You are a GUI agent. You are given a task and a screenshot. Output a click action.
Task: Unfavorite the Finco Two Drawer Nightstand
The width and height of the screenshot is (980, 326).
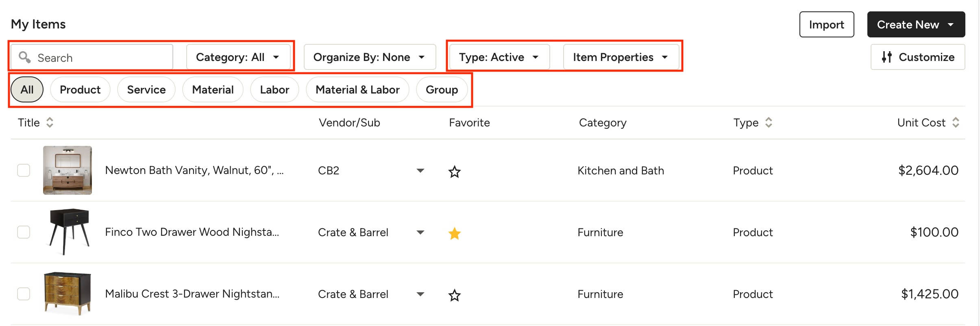click(x=454, y=233)
